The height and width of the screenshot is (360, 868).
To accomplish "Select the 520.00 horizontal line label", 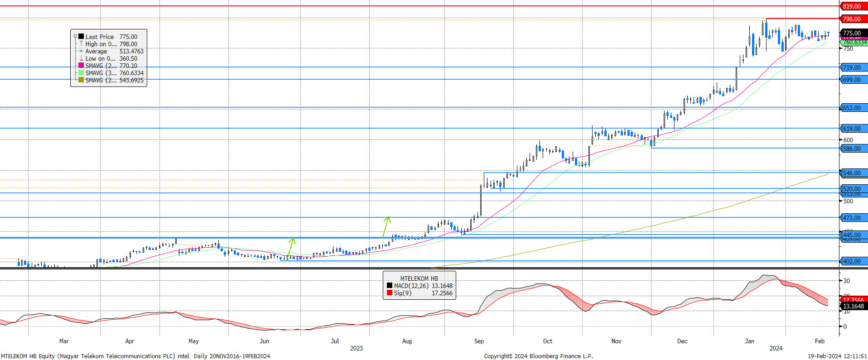I will click(x=853, y=188).
